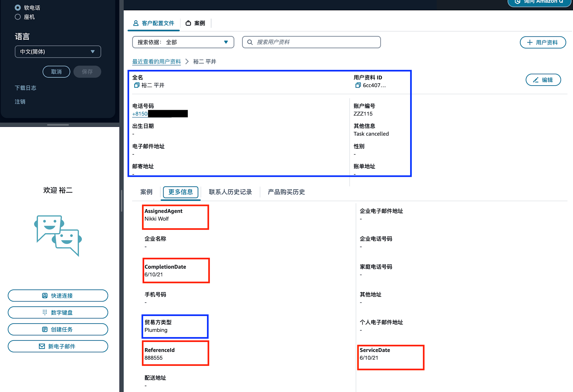Focus the 搜索用户资料 search field
The height and width of the screenshot is (392, 573).
tap(311, 42)
